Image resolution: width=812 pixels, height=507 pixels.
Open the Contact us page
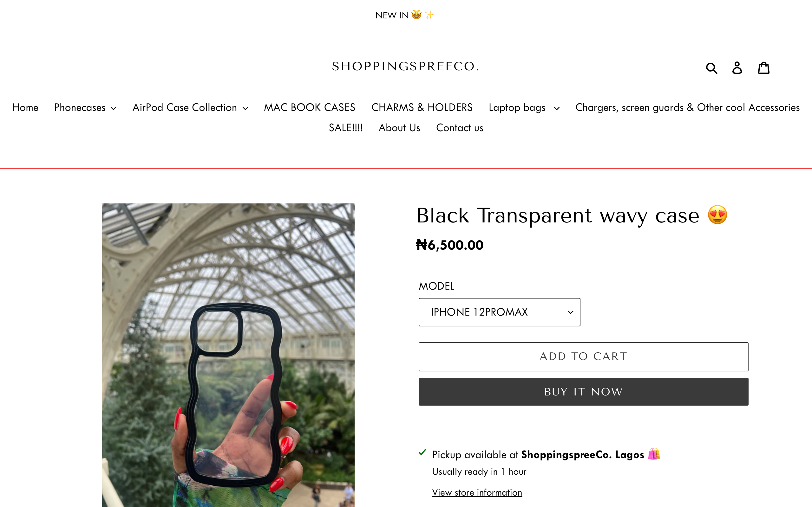tap(460, 128)
